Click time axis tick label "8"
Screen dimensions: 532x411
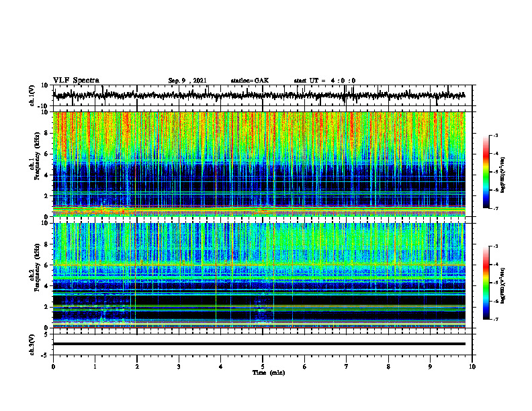[x=388, y=367]
